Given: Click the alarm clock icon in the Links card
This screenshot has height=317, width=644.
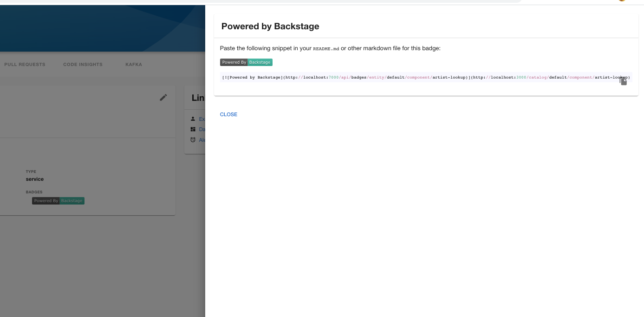Looking at the screenshot, I should [x=193, y=139].
